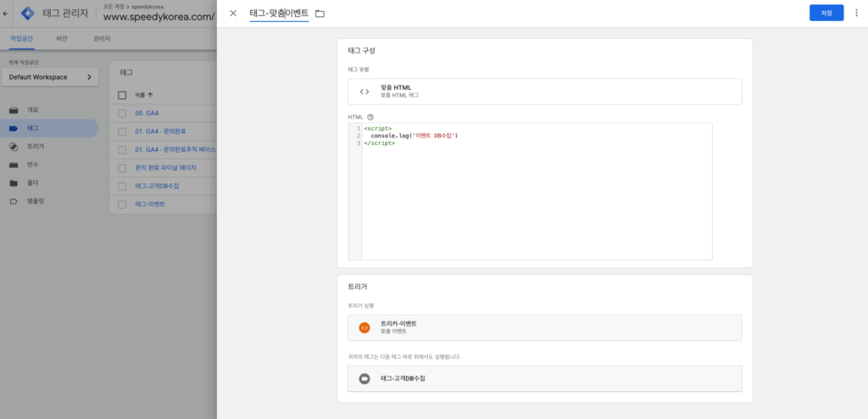Sort tags by the 이름 column header
Screen dimensions: 868x419
point(144,95)
